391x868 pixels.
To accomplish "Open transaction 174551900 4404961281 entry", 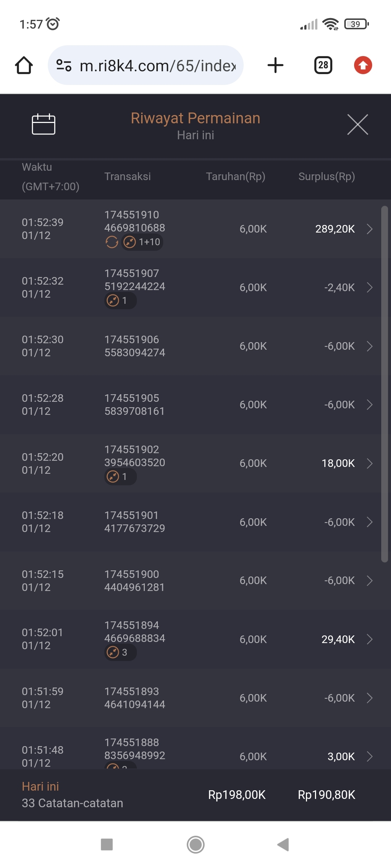I will tap(134, 580).
